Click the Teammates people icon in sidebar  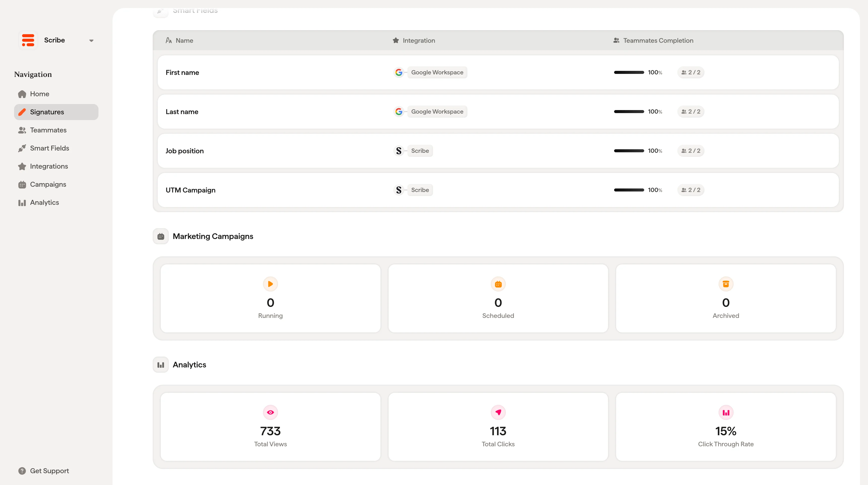(x=22, y=130)
